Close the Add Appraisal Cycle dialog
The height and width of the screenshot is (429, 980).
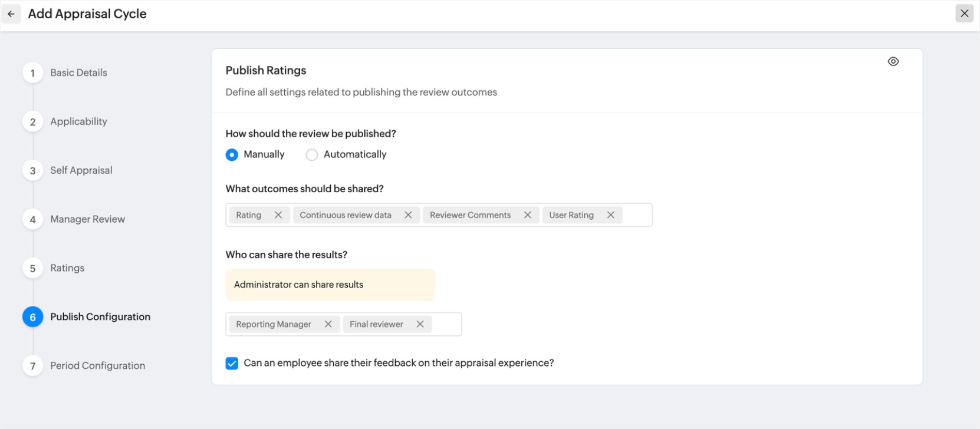(964, 14)
